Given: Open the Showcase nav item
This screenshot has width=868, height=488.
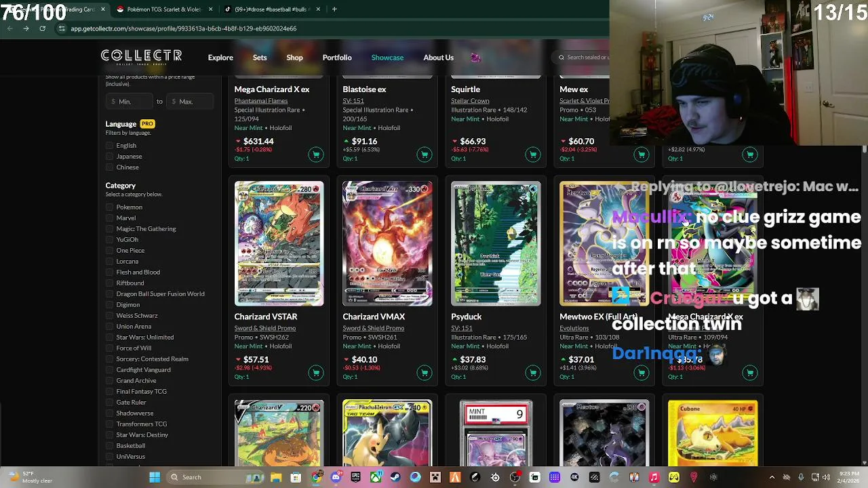Looking at the screenshot, I should (387, 58).
